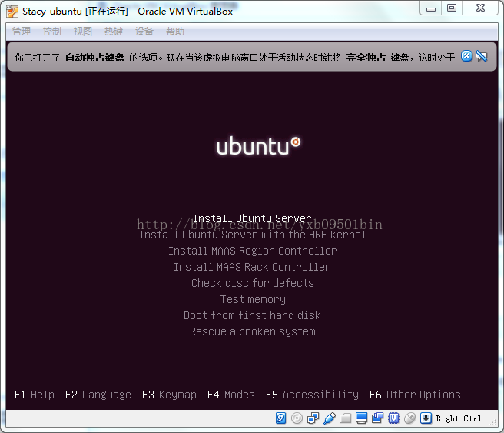Maximize the VirtualBox window
Screen dimensions: 504x433
point(452,8)
